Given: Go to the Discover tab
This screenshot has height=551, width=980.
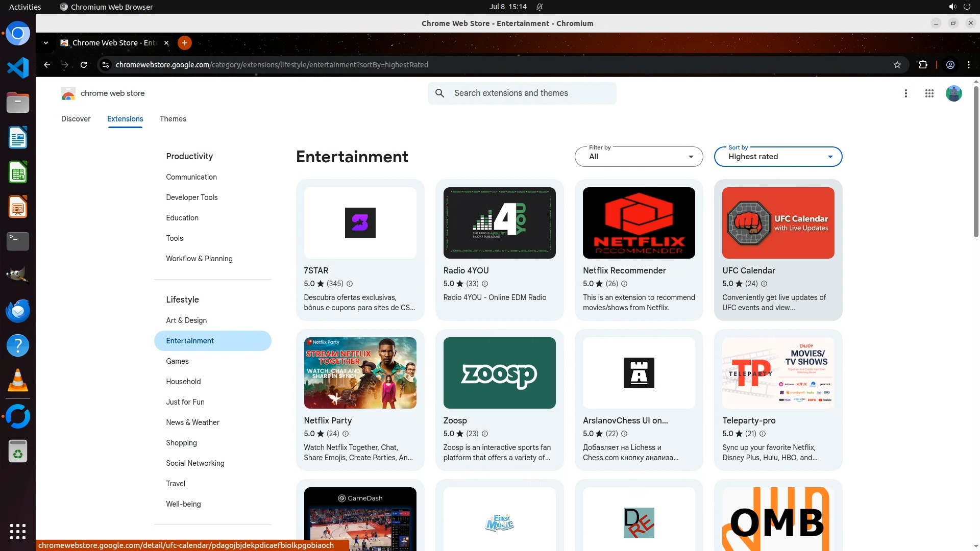Looking at the screenshot, I should (76, 119).
